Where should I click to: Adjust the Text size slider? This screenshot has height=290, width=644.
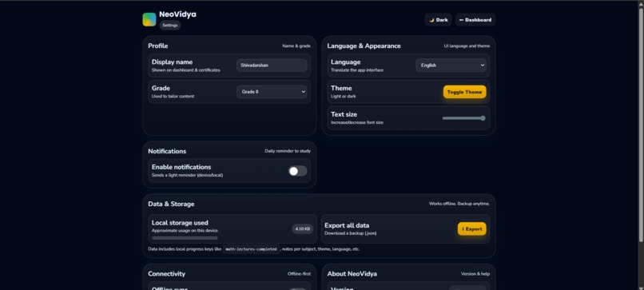click(x=464, y=118)
